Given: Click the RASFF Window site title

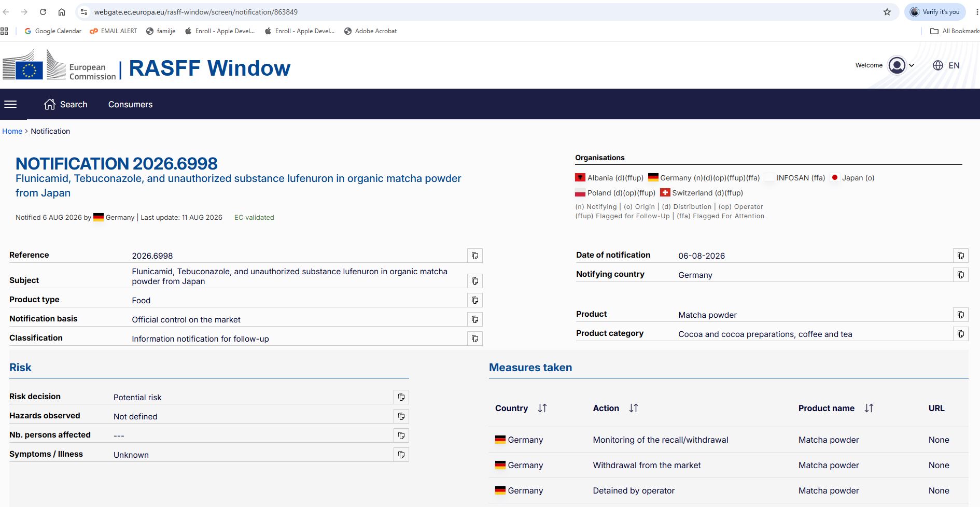Looking at the screenshot, I should point(209,68).
